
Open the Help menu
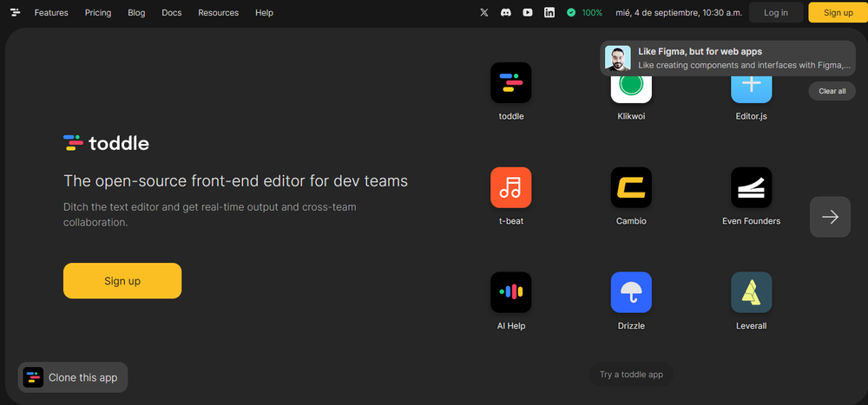click(x=264, y=12)
